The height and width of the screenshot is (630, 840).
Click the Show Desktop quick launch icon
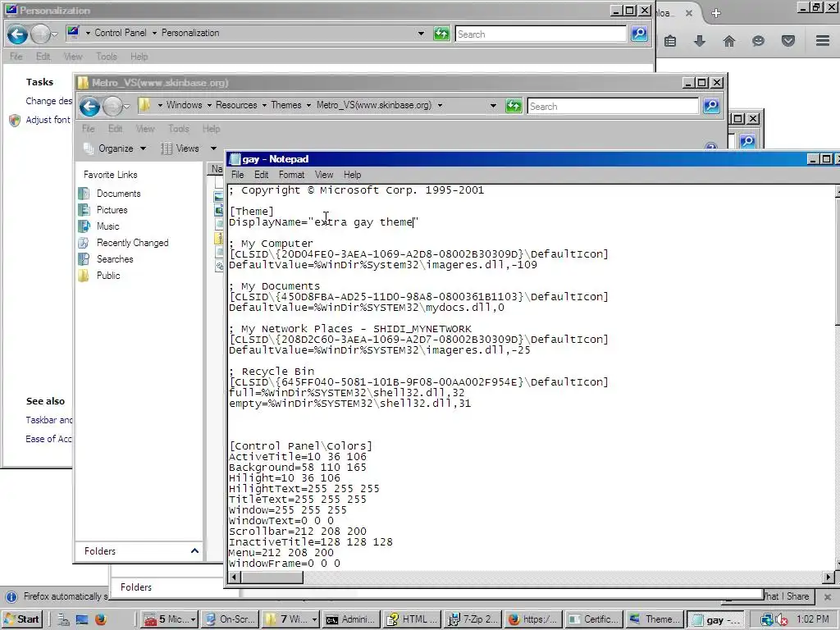point(82,619)
